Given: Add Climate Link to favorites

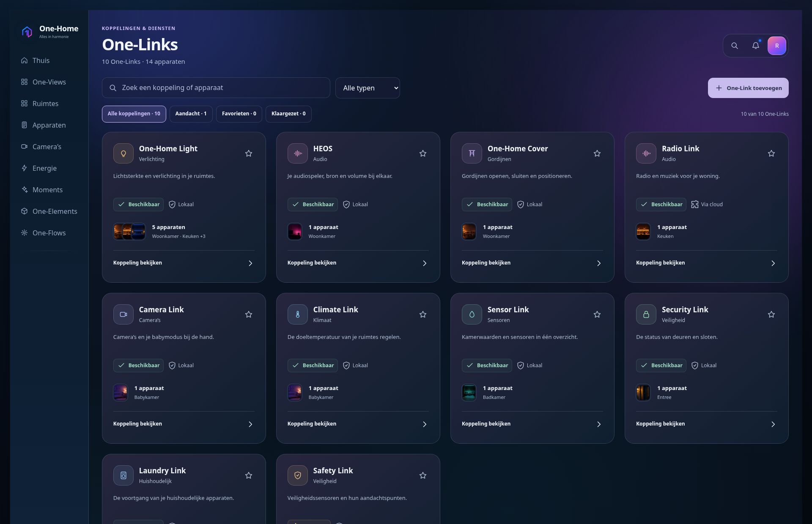Looking at the screenshot, I should click(423, 314).
